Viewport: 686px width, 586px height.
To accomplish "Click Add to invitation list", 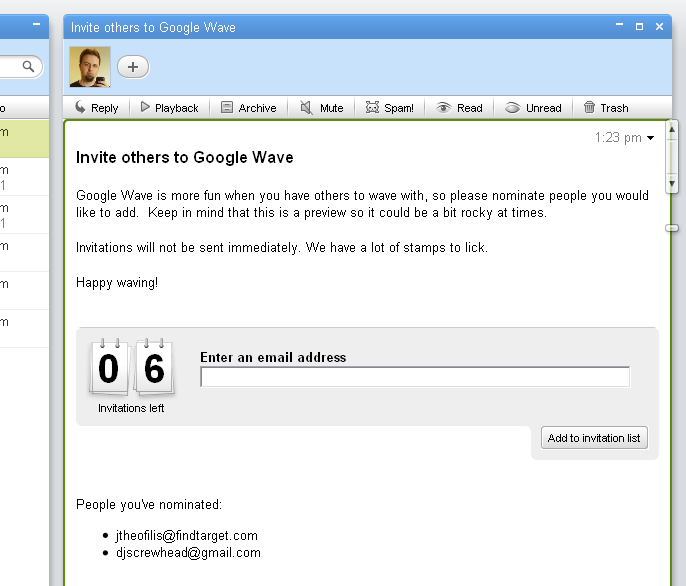I will pyautogui.click(x=594, y=438).
